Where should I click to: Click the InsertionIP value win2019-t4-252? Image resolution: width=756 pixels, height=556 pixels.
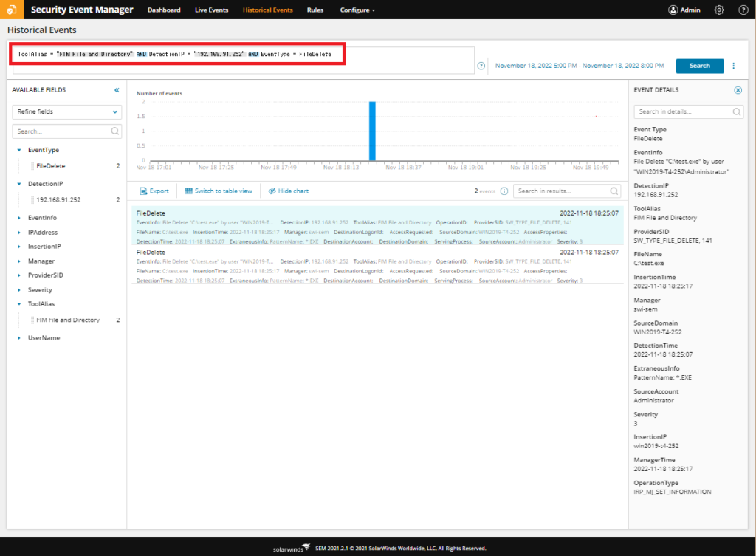pos(656,446)
